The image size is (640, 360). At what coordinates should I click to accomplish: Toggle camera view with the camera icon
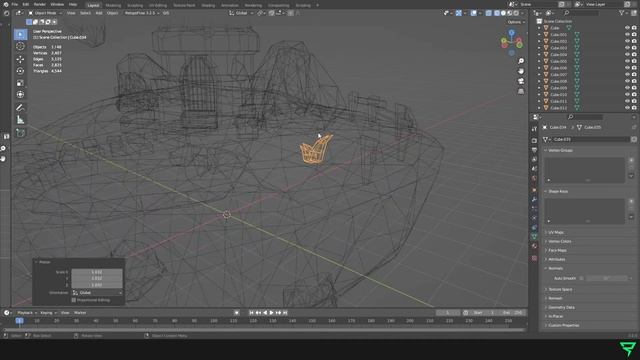(x=521, y=81)
